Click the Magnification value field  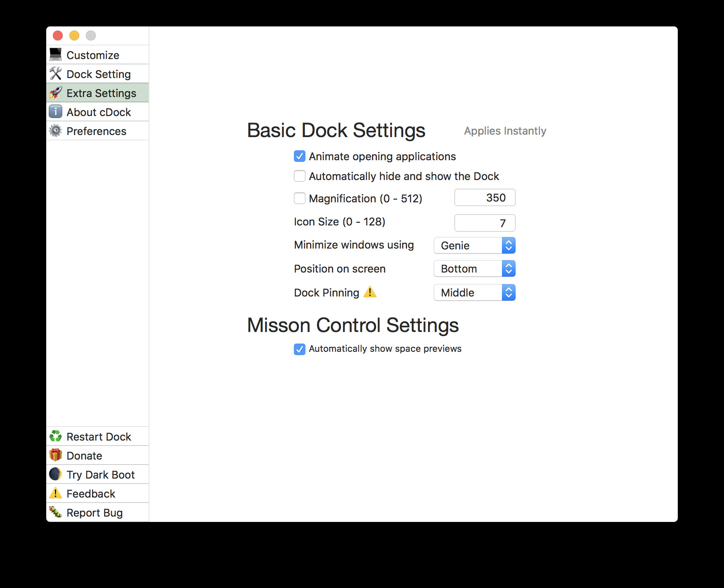(485, 197)
